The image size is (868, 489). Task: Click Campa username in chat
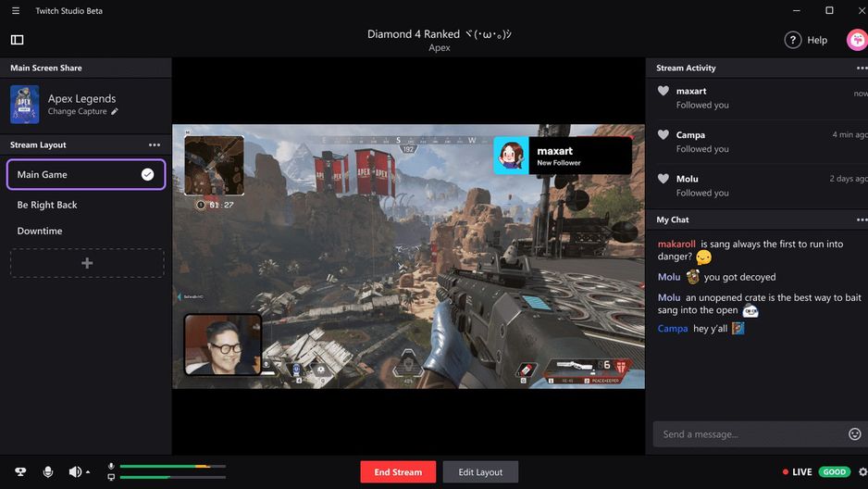pos(673,329)
